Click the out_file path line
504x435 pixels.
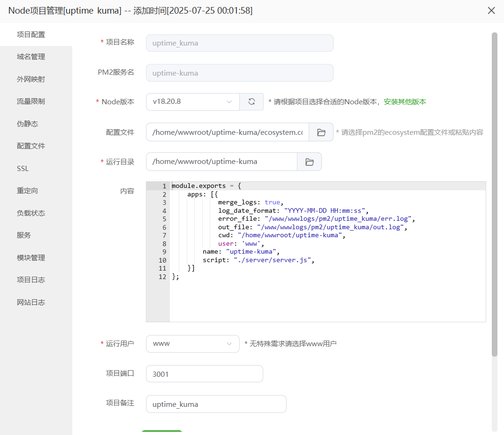[x=313, y=227]
